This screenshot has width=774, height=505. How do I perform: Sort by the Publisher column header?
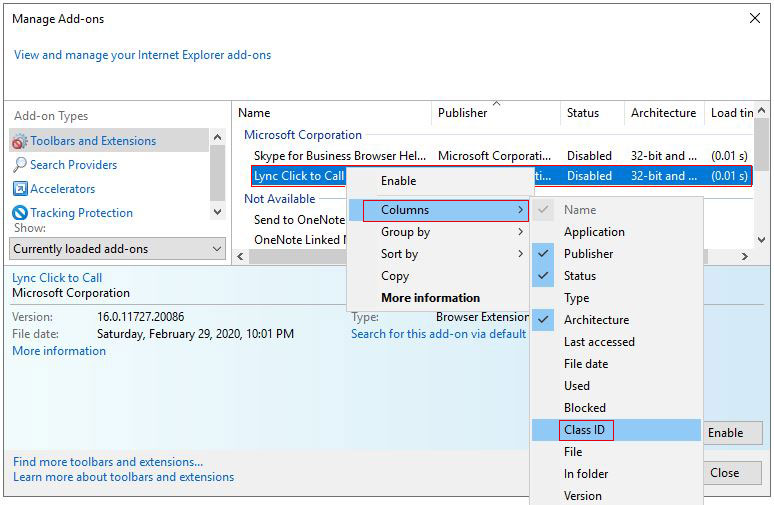[x=496, y=113]
